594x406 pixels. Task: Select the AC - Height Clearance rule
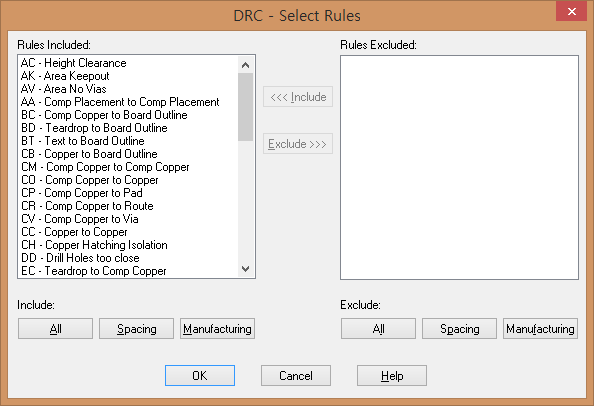click(x=74, y=63)
